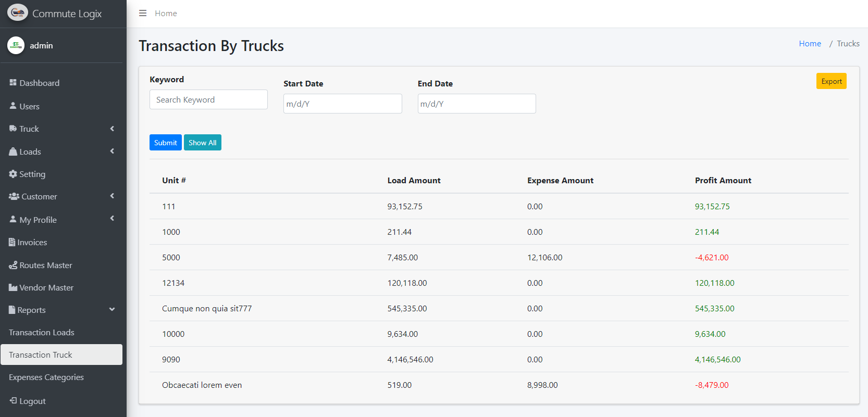The image size is (868, 417).
Task: Expand the Truck submenu chevron
Action: click(x=112, y=129)
